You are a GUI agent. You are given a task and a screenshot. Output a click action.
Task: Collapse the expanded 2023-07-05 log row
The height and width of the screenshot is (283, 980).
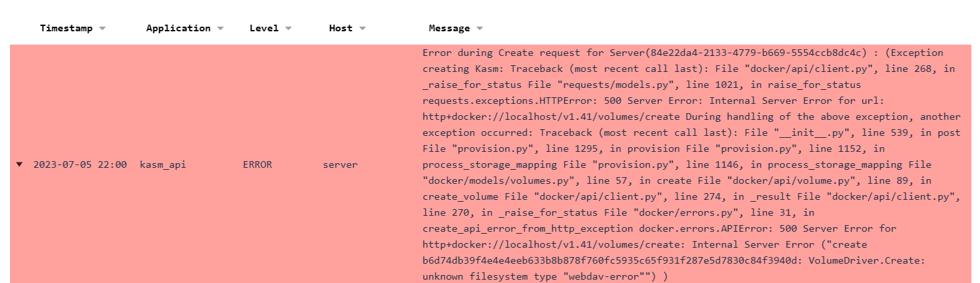tap(19, 164)
